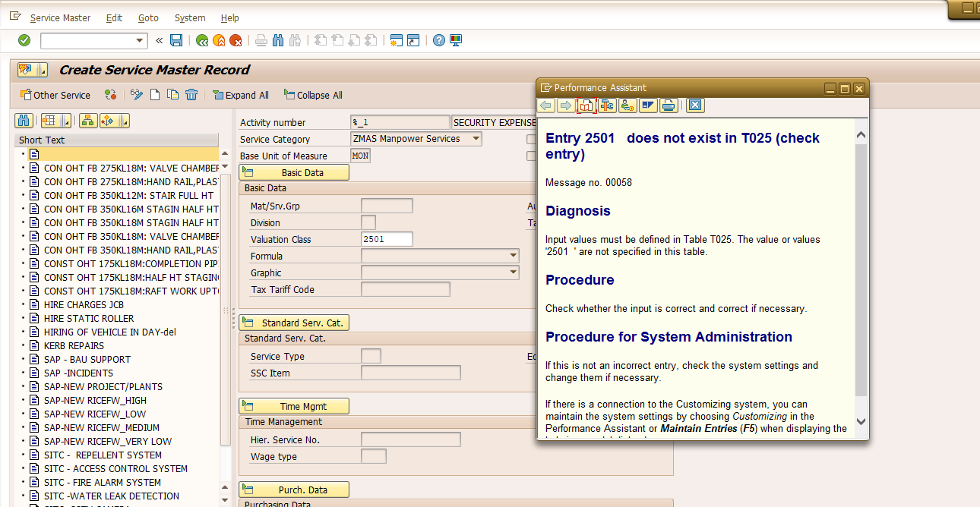This screenshot has height=507, width=980.
Task: Click the Expand All button
Action: point(241,95)
